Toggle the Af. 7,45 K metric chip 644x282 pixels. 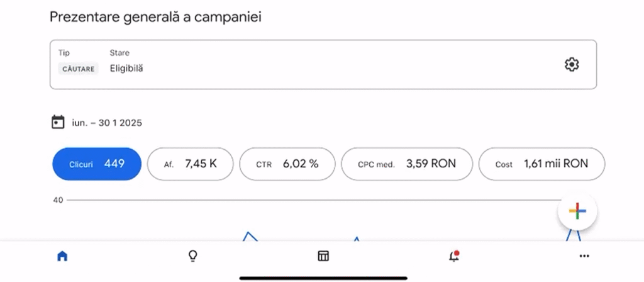point(190,164)
